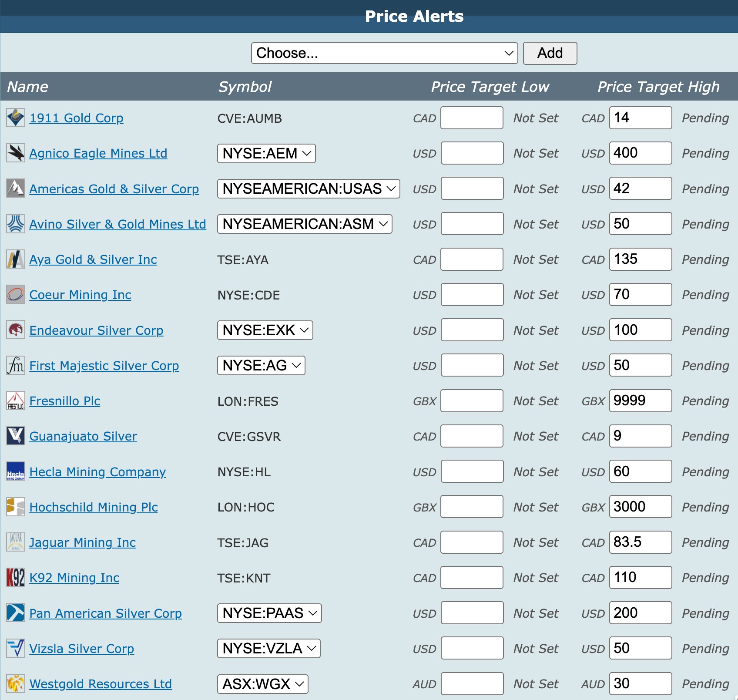738x700 pixels.
Task: Open the K92 Mining Inc link
Action: click(74, 578)
